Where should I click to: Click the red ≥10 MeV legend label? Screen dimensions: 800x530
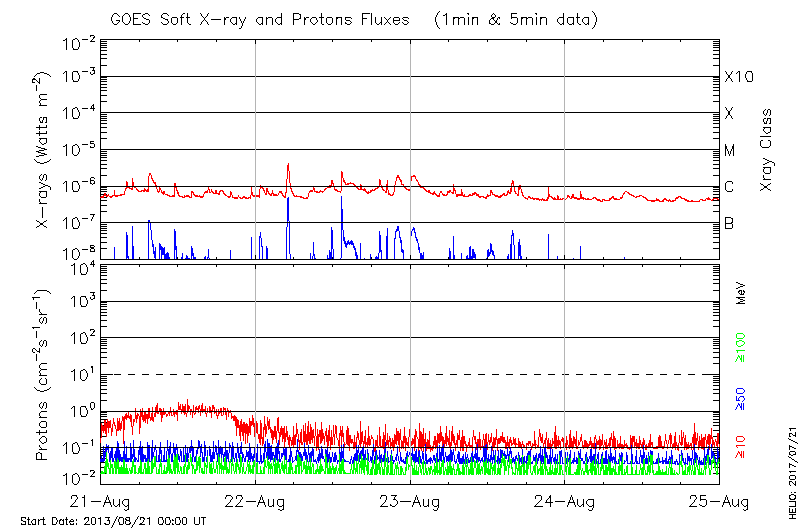click(742, 447)
